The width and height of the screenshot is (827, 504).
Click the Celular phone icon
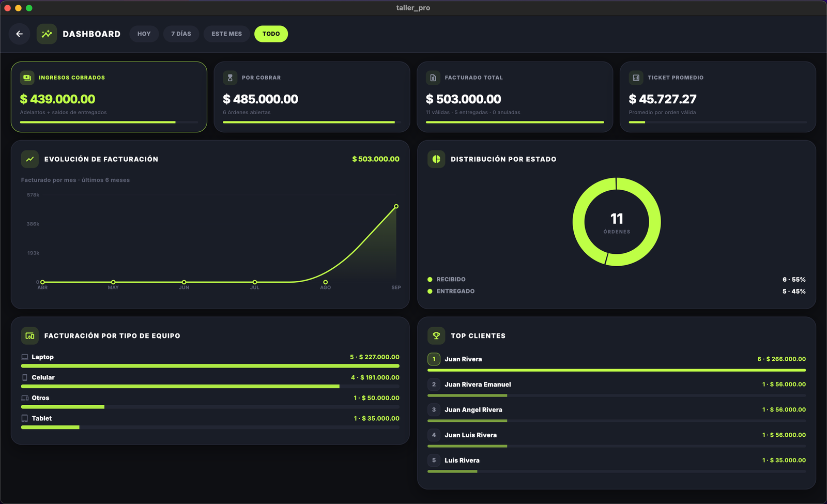click(x=25, y=378)
